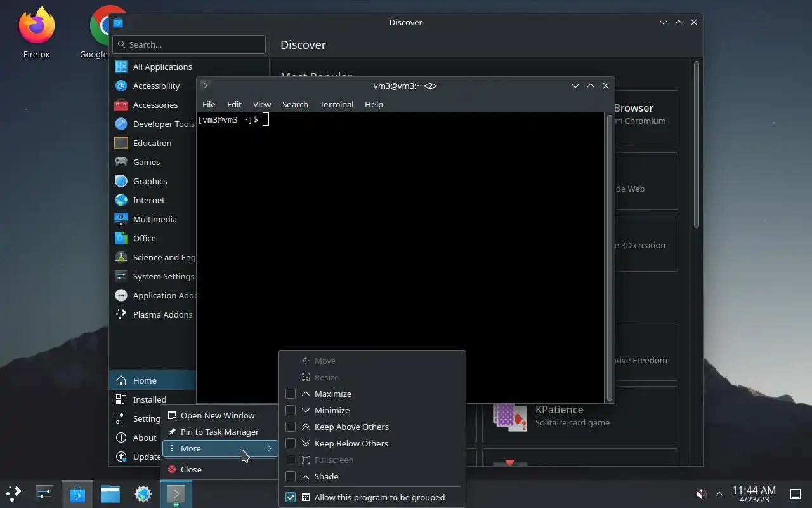Viewport: 812px width, 508px height.
Task: Open the Dolphin file manager taskbar icon
Action: tap(110, 493)
